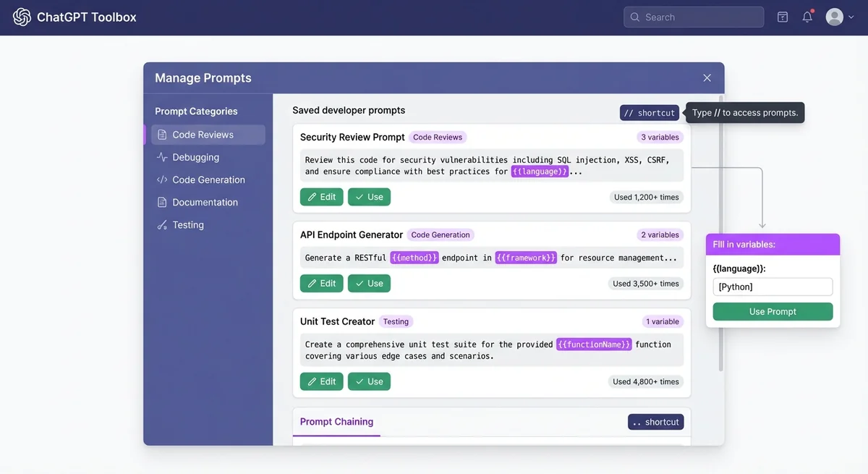
Task: Edit the Security Review Prompt
Action: (x=321, y=196)
